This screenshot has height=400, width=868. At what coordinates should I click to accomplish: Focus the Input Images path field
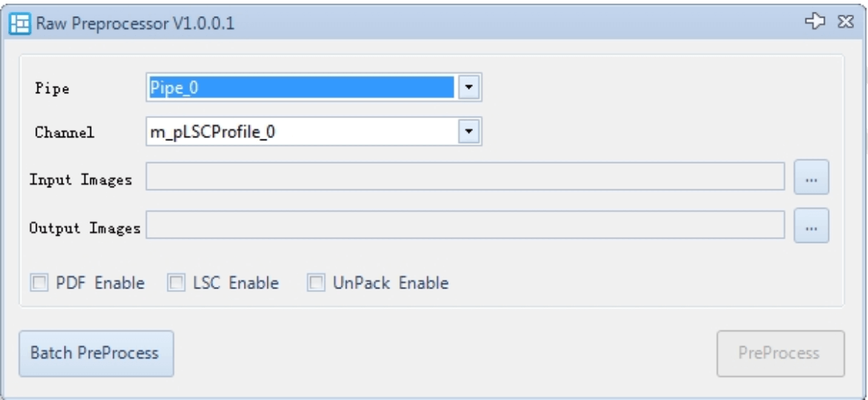[x=467, y=177]
